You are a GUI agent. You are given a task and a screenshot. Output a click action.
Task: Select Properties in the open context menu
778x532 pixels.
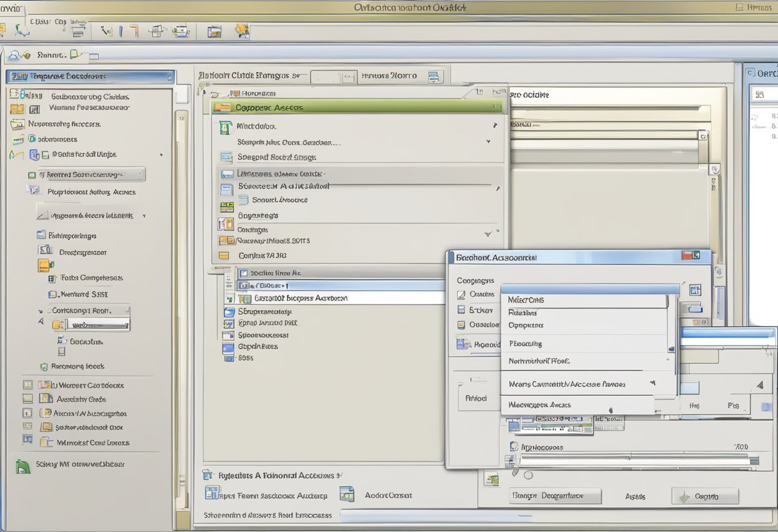pos(525,325)
